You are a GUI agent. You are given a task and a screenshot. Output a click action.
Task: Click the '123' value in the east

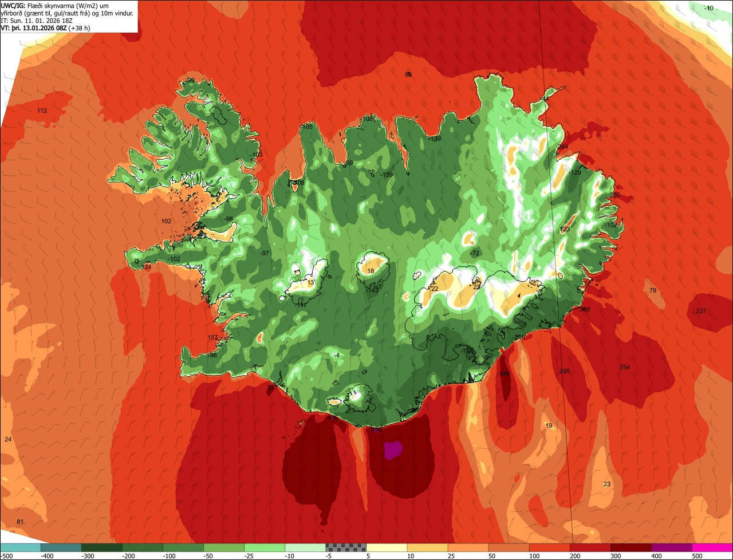coord(565,229)
